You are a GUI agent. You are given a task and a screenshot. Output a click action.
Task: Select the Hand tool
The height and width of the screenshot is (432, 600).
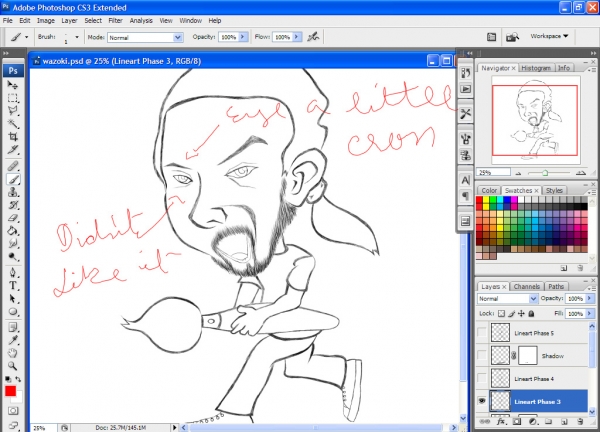pyautogui.click(x=13, y=353)
